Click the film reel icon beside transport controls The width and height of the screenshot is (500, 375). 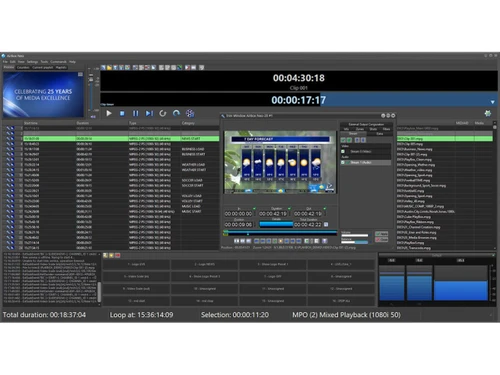[x=190, y=113]
